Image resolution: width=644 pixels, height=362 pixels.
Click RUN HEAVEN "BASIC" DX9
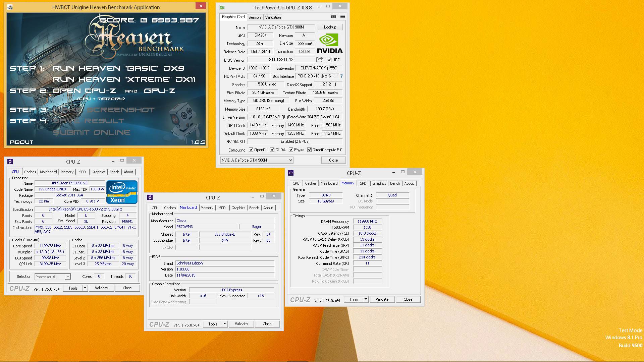click(x=119, y=68)
